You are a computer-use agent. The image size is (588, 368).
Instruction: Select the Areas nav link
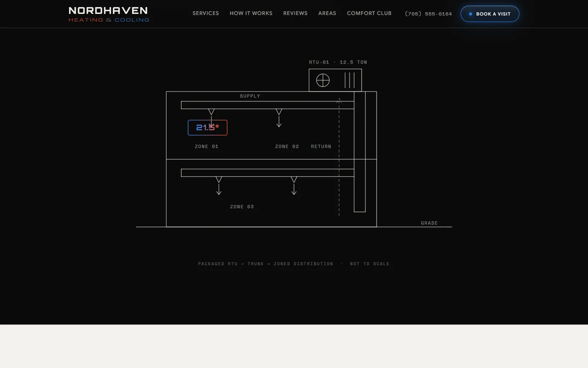point(327,13)
